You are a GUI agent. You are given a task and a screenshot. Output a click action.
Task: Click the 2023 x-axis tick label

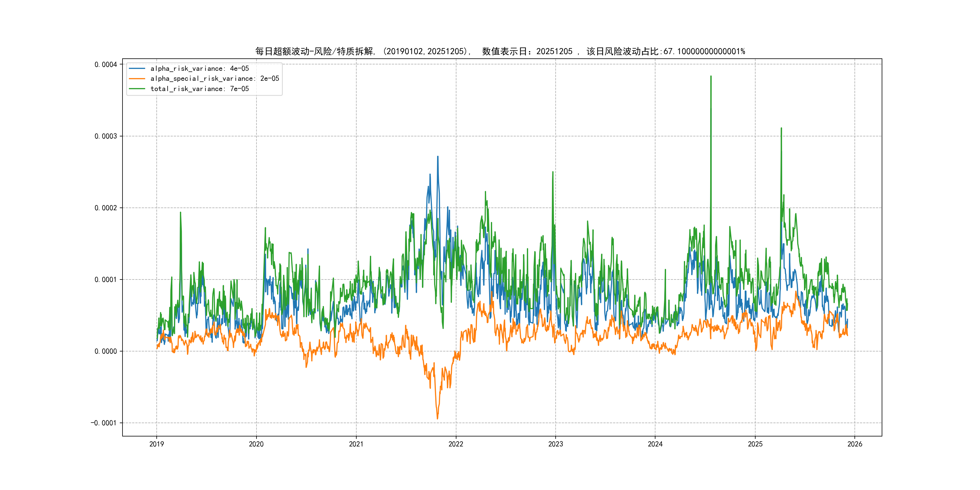point(555,444)
